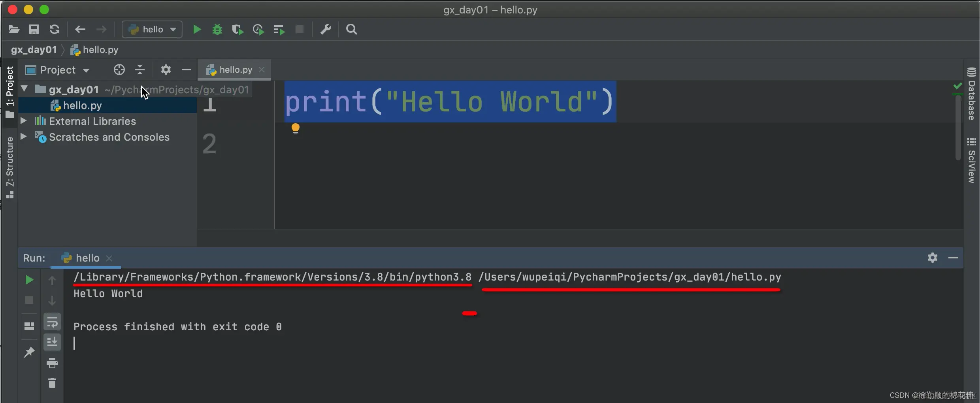Viewport: 980px width, 403px height.
Task: Navigate back with the left arrow
Action: point(80,29)
